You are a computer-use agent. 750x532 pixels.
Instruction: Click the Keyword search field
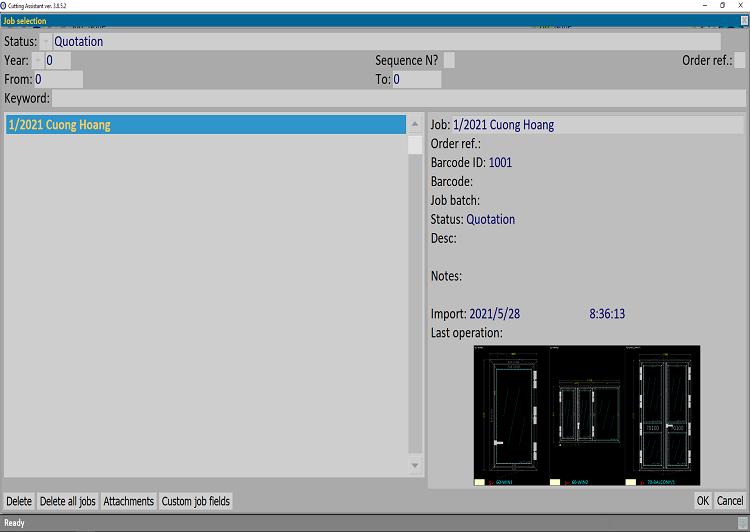[398, 98]
